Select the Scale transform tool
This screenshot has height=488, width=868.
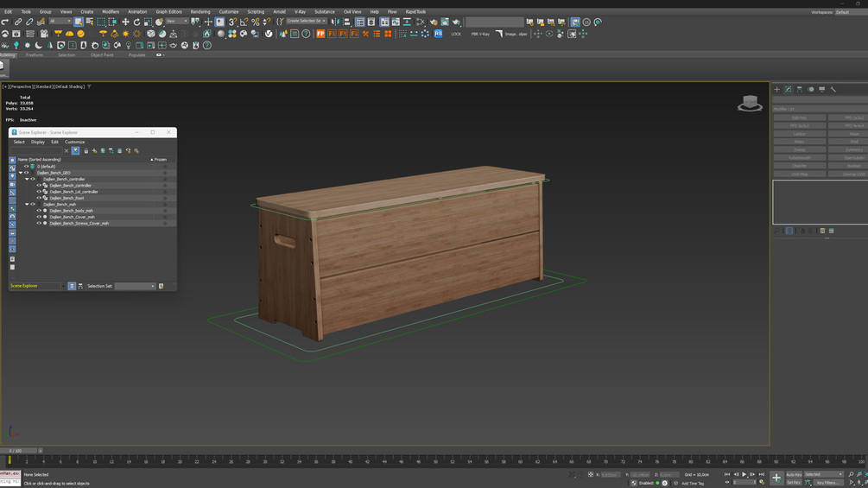tap(148, 22)
